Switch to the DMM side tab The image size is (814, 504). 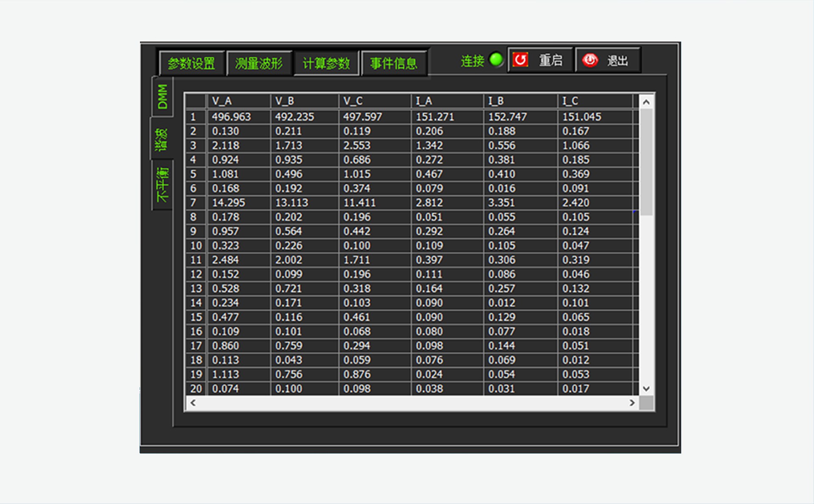pyautogui.click(x=162, y=97)
